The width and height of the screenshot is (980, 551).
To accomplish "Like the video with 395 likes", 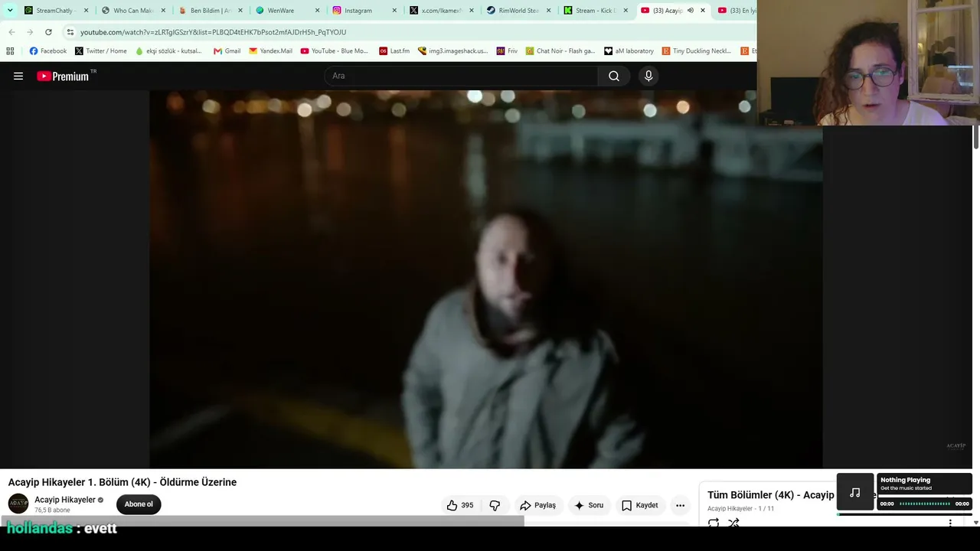I will [x=460, y=505].
